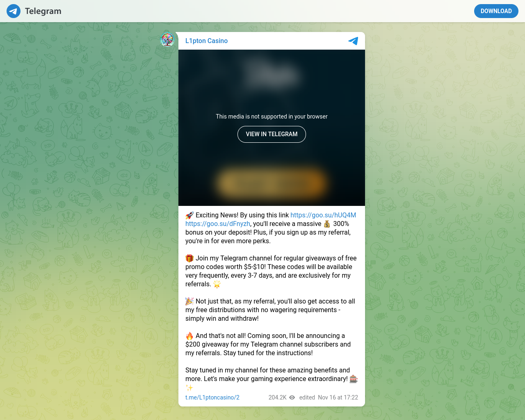Click the star emoji after 'referrals.'

[217, 284]
